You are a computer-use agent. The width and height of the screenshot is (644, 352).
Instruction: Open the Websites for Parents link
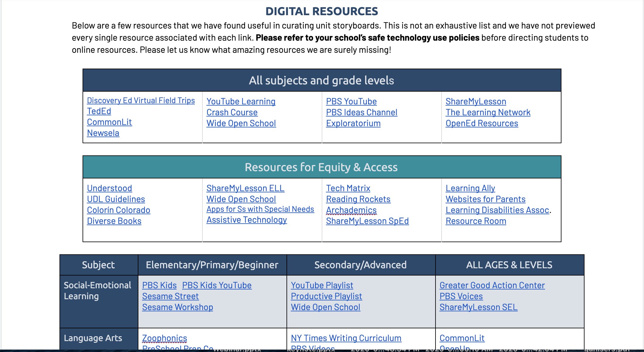tap(485, 199)
